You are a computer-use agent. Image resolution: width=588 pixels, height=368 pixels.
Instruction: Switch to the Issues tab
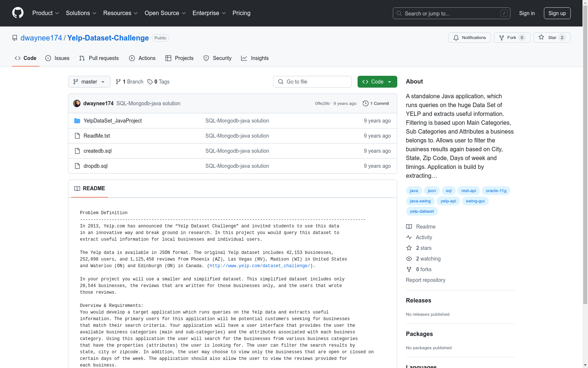pos(57,58)
